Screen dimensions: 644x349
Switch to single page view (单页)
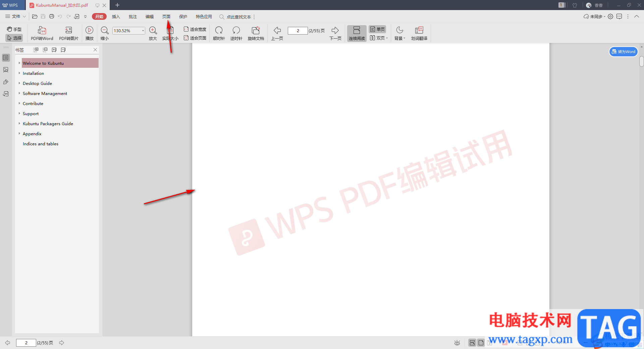pos(377,29)
